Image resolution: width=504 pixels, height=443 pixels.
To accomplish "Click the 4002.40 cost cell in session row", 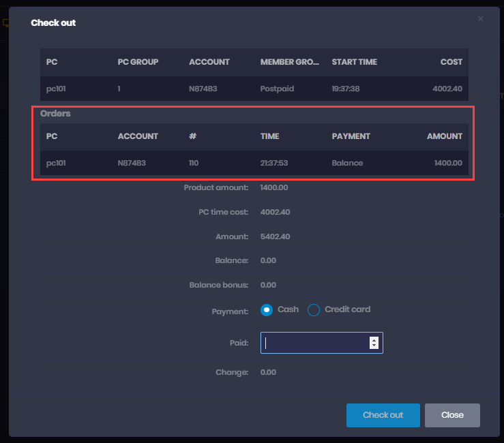I will click(x=447, y=89).
